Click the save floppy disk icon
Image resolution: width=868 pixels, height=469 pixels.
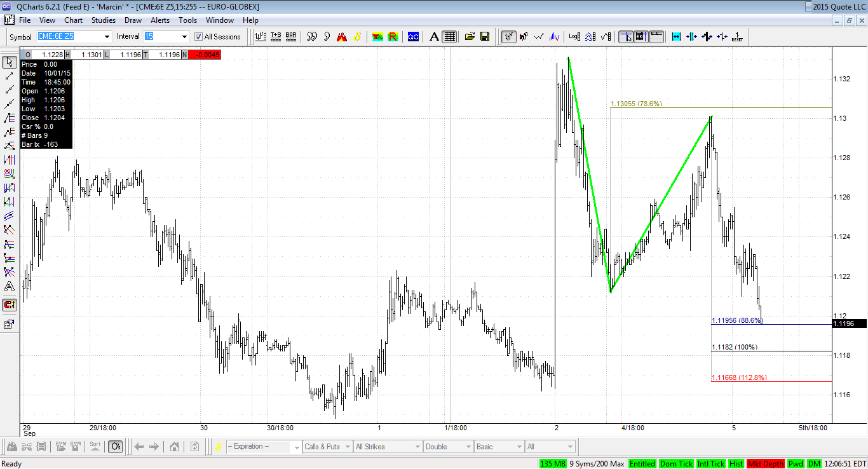pos(485,36)
